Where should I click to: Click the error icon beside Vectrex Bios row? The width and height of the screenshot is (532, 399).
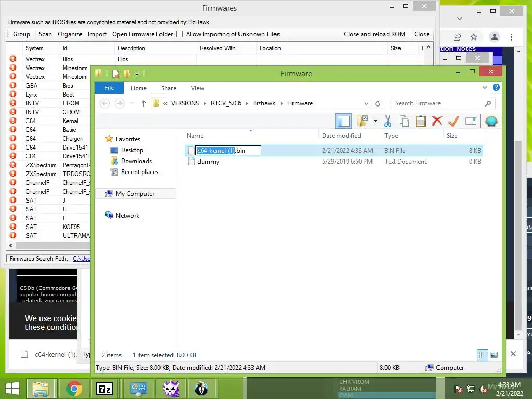(13, 59)
